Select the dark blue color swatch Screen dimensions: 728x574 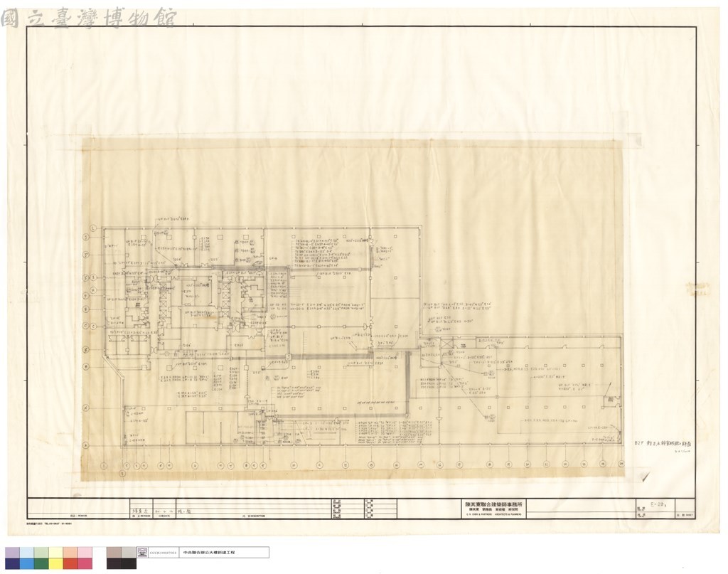click(x=13, y=563)
